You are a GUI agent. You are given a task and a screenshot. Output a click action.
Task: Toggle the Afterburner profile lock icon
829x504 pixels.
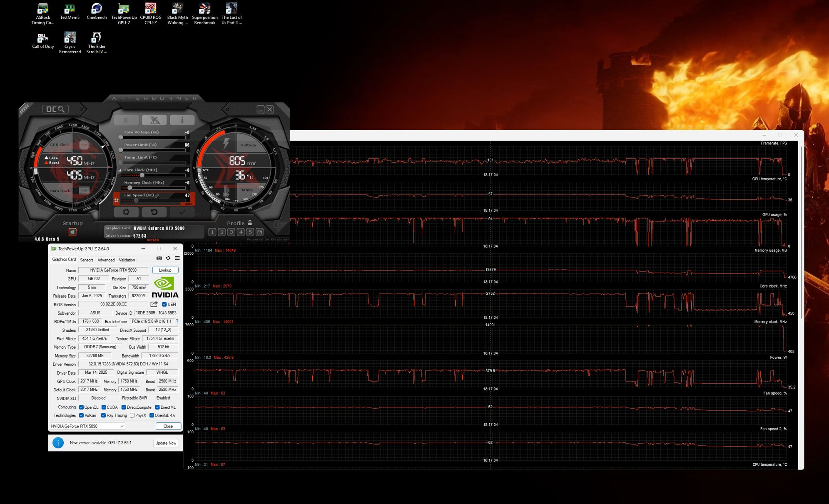(250, 223)
